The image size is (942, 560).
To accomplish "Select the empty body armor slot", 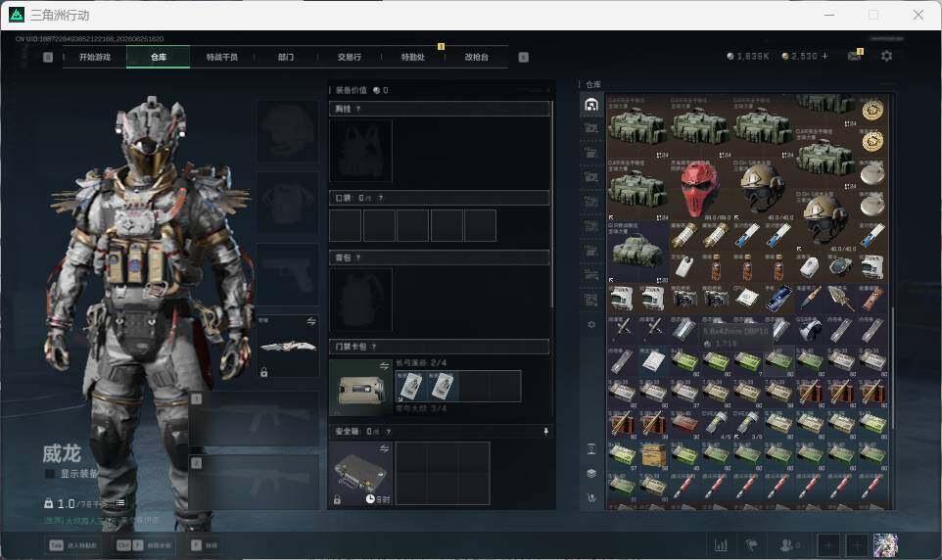I will pos(288,203).
